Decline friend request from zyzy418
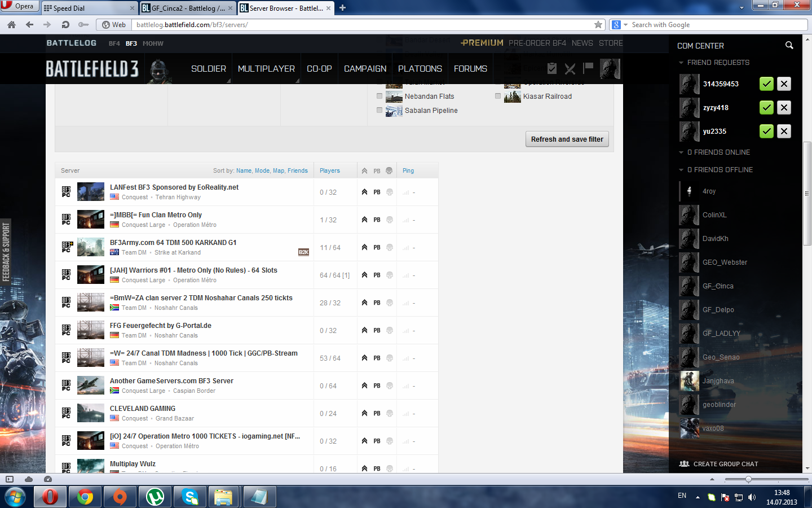This screenshot has height=508, width=812. pyautogui.click(x=784, y=108)
